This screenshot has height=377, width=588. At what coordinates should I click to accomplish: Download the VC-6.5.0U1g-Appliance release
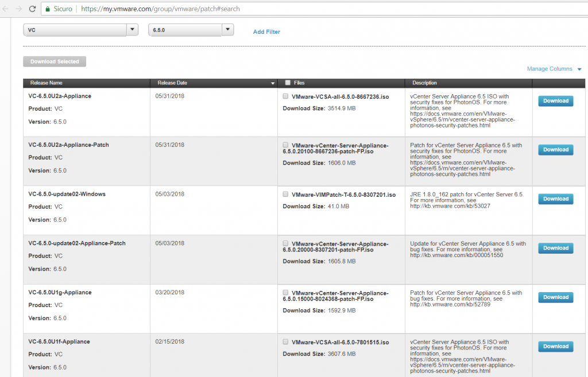coord(556,297)
